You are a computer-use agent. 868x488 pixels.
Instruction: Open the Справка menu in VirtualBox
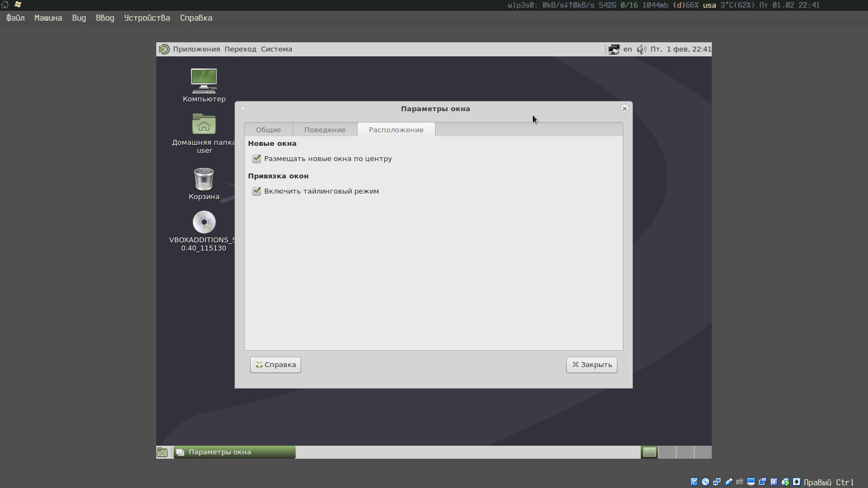point(196,18)
